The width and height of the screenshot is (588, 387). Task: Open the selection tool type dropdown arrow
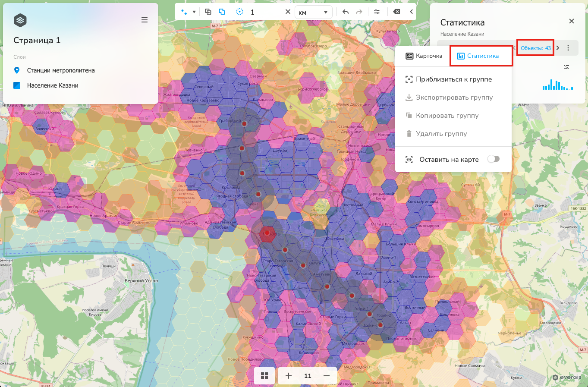(194, 12)
